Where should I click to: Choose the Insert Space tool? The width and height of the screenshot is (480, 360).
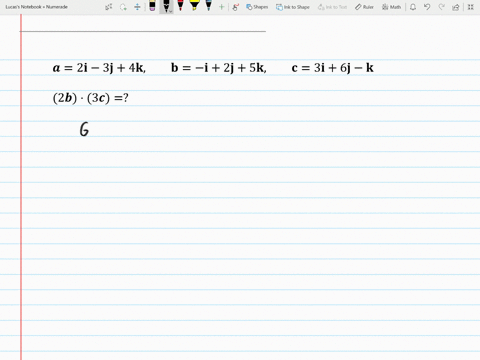[x=137, y=7]
